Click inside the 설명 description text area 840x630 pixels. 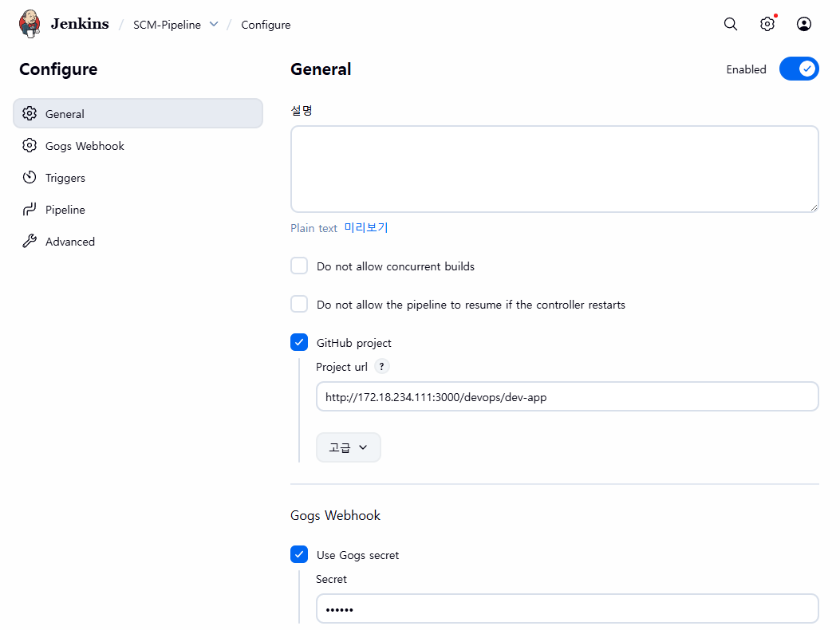[554, 169]
